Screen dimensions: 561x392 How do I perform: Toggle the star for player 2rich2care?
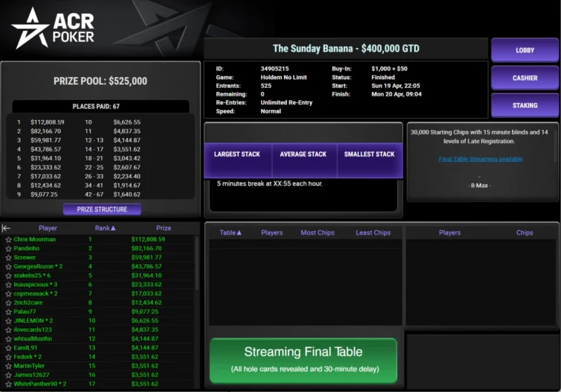[8, 303]
